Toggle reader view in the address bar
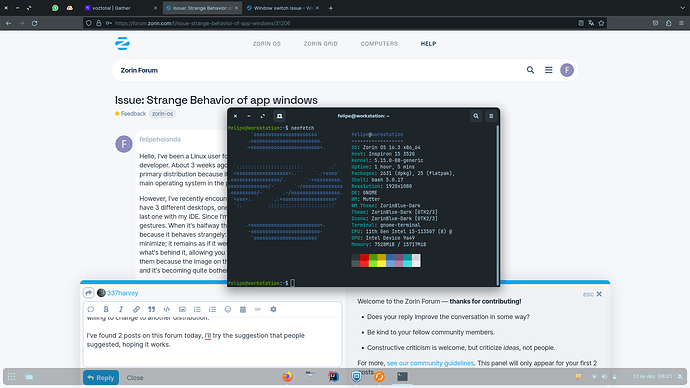Image resolution: width=690 pixels, height=388 pixels. (581, 23)
